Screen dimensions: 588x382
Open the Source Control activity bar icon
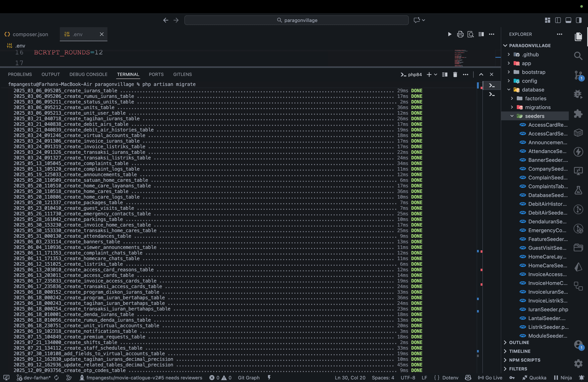click(578, 75)
